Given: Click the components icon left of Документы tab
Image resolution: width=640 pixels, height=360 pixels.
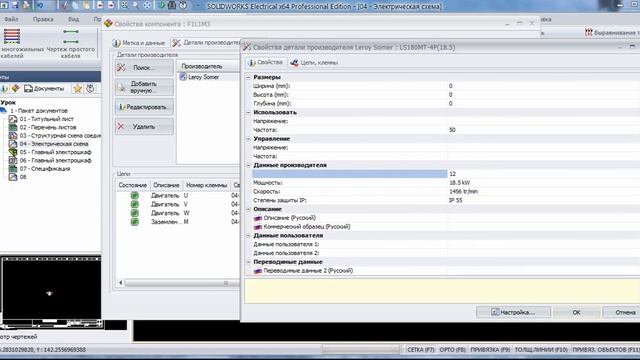Looking at the screenshot, I should [16, 89].
